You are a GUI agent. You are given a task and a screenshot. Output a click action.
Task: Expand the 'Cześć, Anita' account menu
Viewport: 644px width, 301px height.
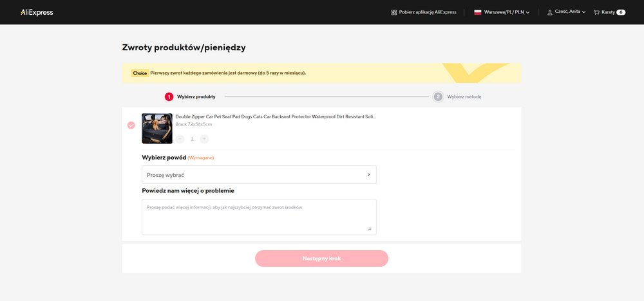[570, 12]
